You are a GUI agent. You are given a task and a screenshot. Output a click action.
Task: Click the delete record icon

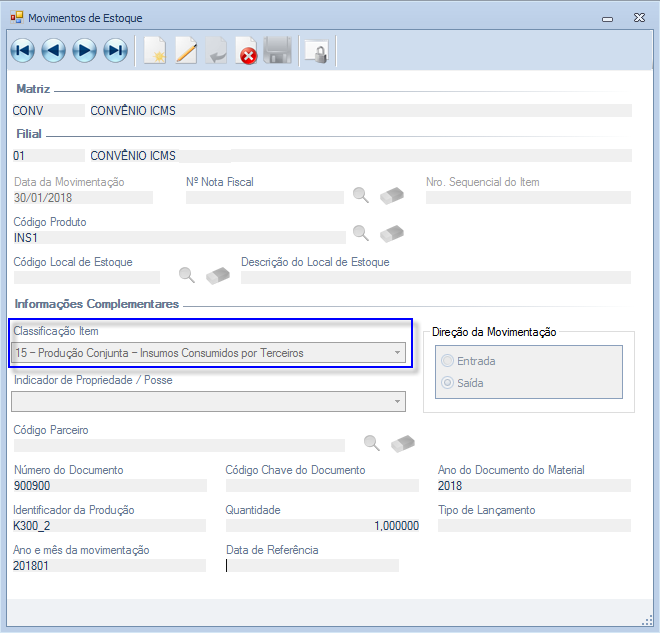point(247,51)
